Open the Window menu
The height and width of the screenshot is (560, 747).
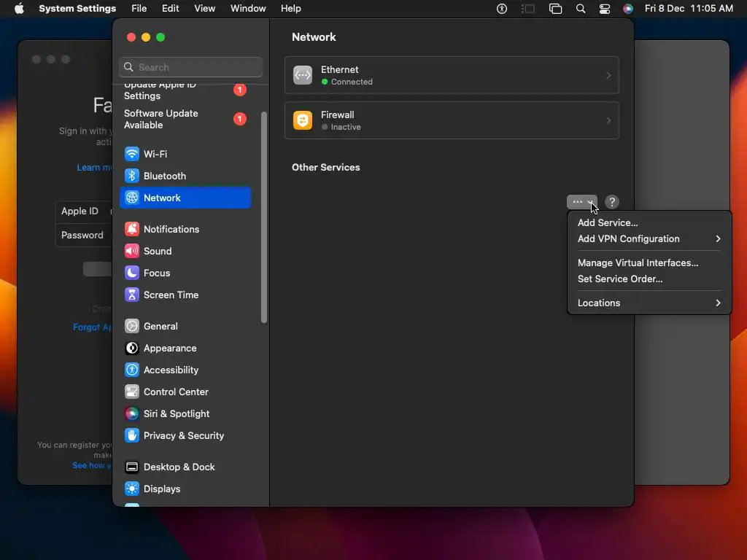click(x=248, y=9)
